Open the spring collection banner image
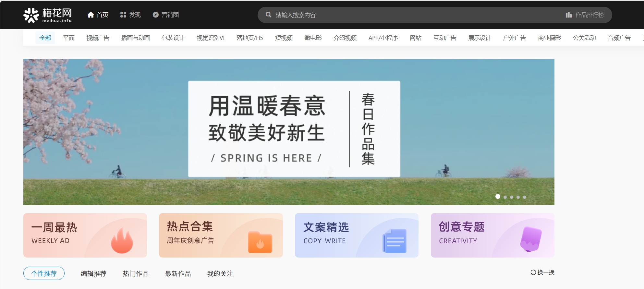This screenshot has width=644, height=289. tap(289, 132)
